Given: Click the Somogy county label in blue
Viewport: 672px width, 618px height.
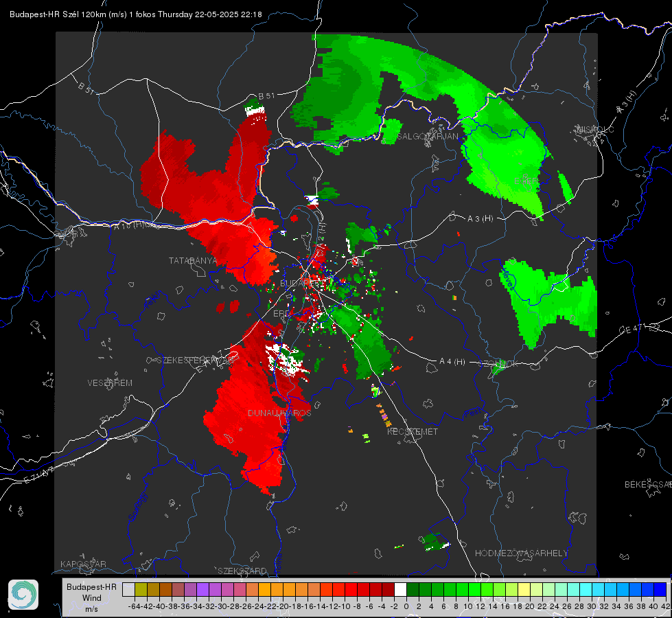Looking at the screenshot, I should click(x=137, y=507).
